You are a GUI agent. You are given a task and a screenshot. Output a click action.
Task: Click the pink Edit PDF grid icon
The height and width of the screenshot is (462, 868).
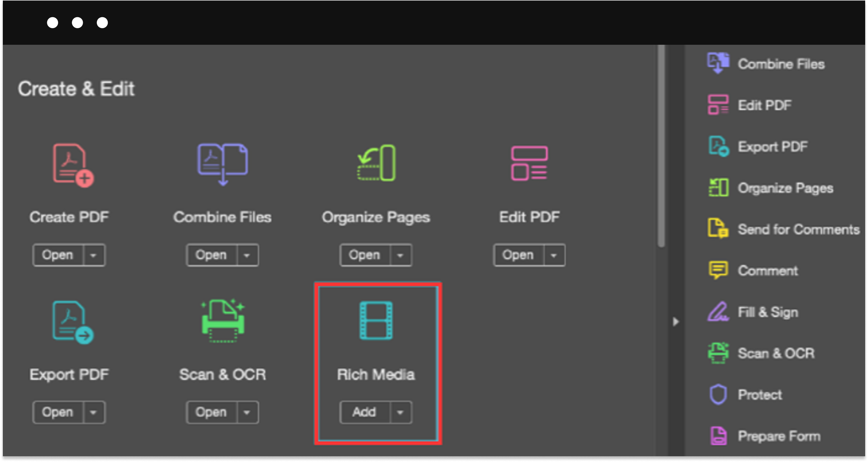pyautogui.click(x=529, y=163)
